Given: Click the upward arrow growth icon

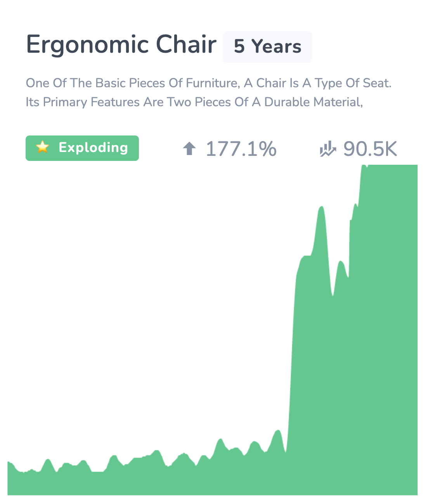Looking at the screenshot, I should (189, 148).
